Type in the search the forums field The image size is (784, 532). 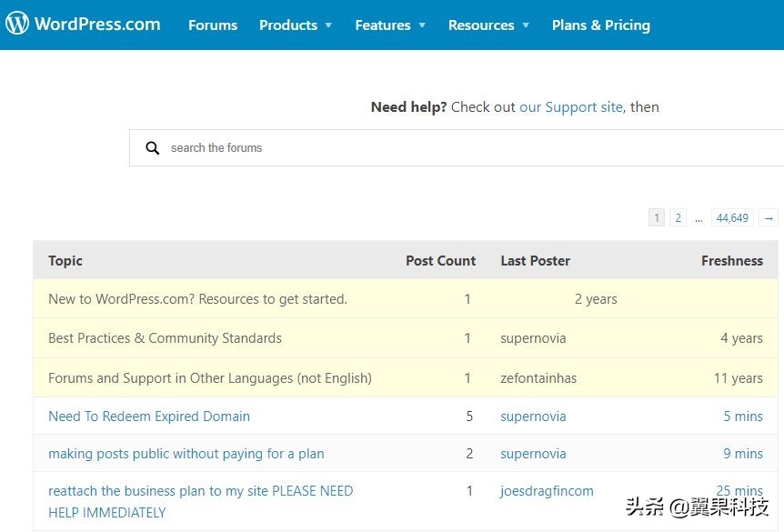coord(455,148)
